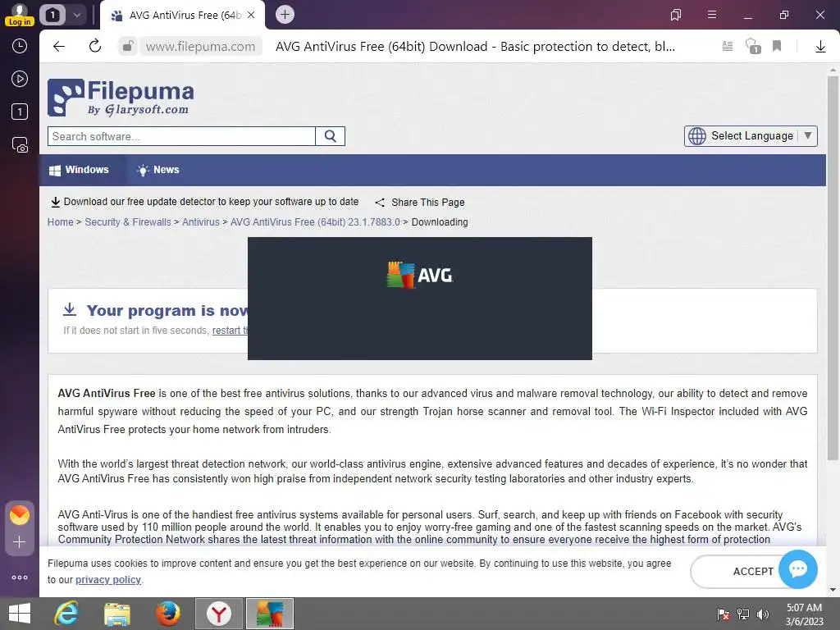Add a sidebar app with the plus icon

point(20,542)
